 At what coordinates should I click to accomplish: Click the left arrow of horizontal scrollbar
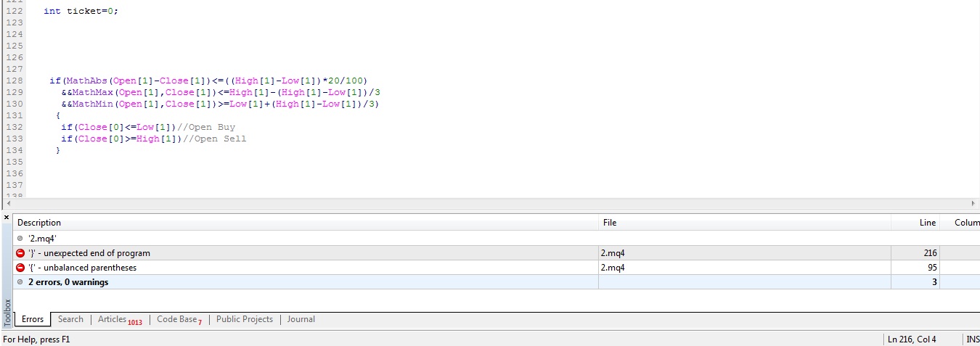pos(7,204)
